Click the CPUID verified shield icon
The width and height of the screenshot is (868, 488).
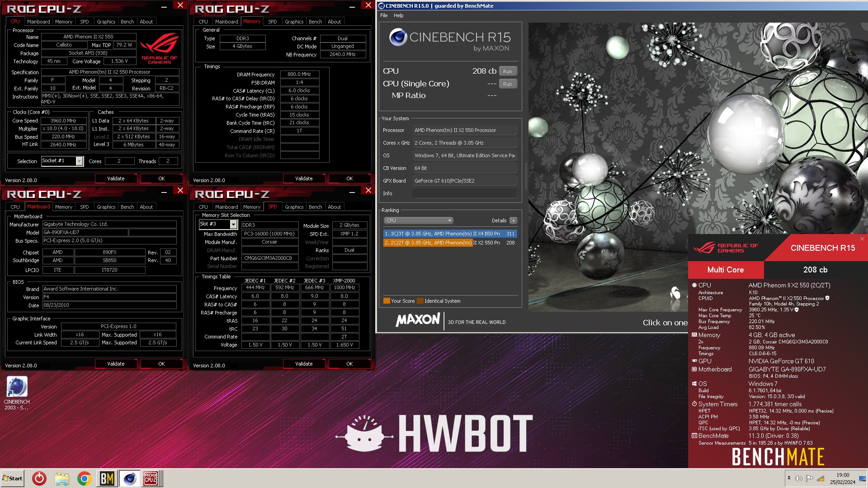click(x=827, y=298)
